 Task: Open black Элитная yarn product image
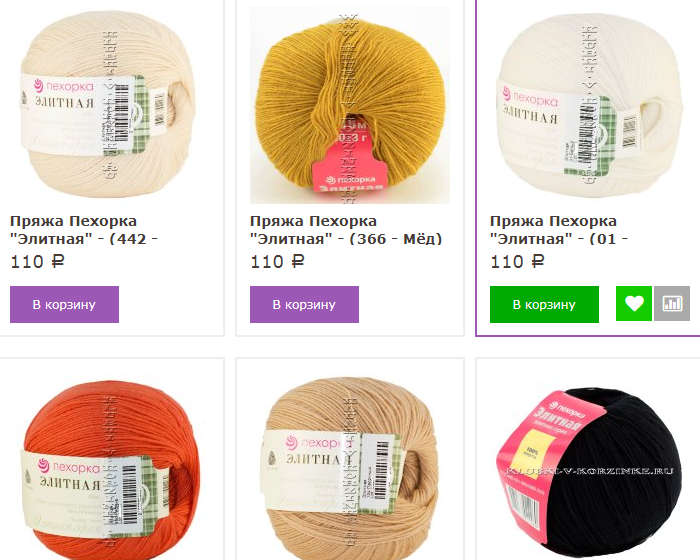point(589,471)
